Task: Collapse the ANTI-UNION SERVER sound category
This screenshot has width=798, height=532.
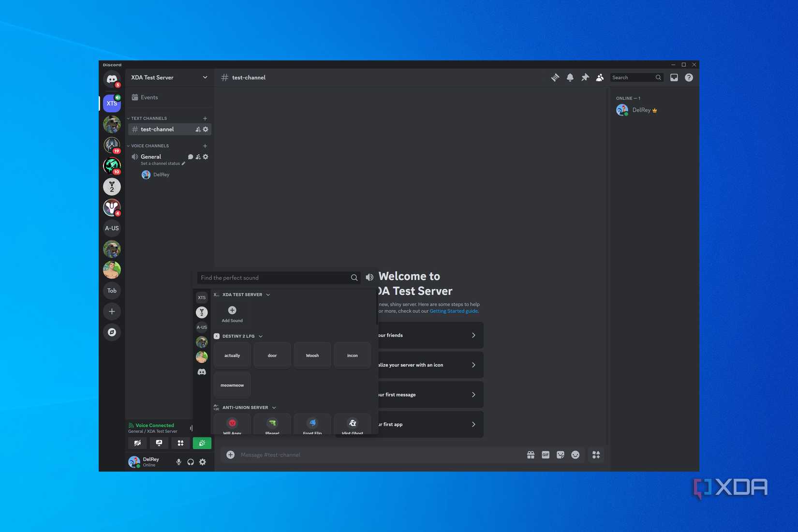Action: pyautogui.click(x=274, y=407)
